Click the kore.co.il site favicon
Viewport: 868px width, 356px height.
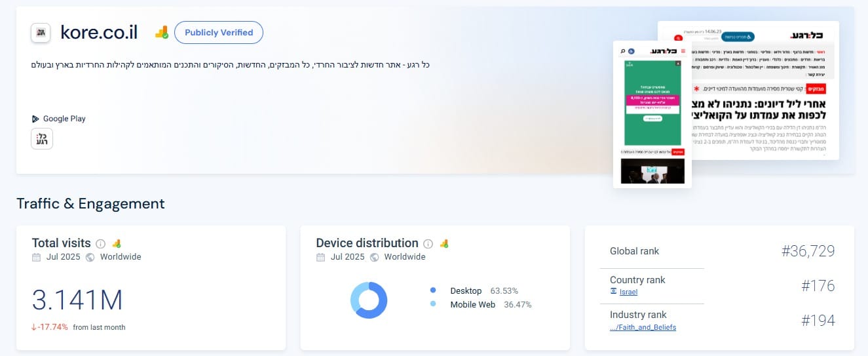(41, 32)
